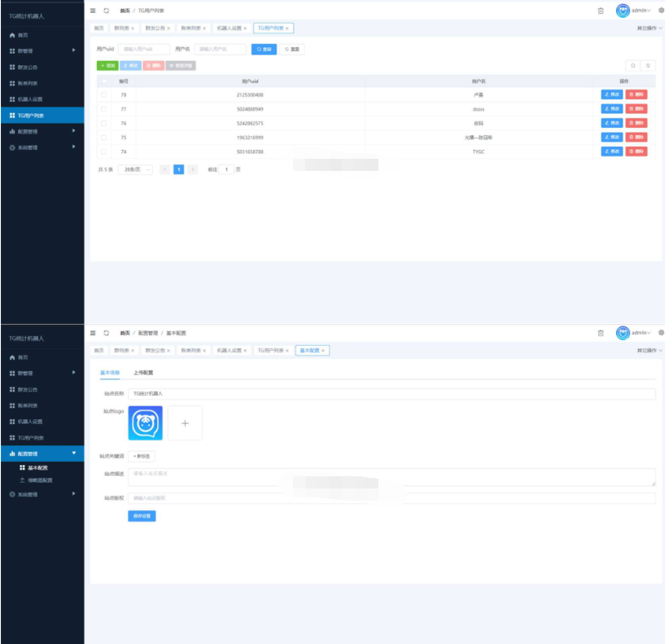Toggle the select-all checkbox in the table header
The width and height of the screenshot is (665, 644).
click(103, 81)
